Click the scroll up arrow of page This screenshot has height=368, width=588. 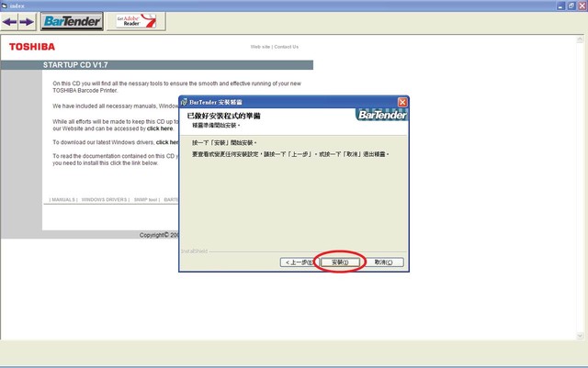click(580, 39)
